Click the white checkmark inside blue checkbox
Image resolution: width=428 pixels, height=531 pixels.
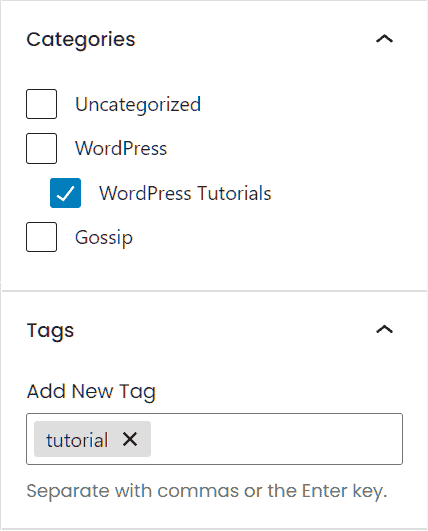(65, 193)
